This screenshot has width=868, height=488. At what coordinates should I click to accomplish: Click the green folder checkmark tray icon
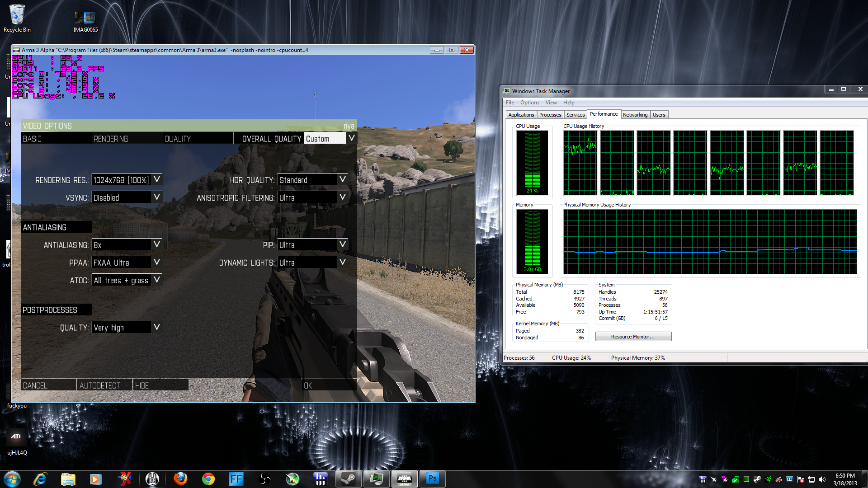(x=736, y=479)
